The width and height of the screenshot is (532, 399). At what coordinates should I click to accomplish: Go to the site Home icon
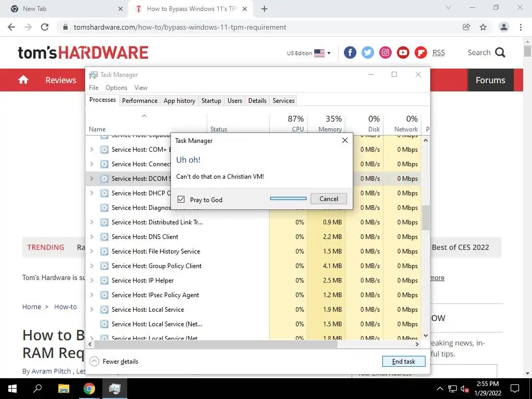click(x=23, y=79)
